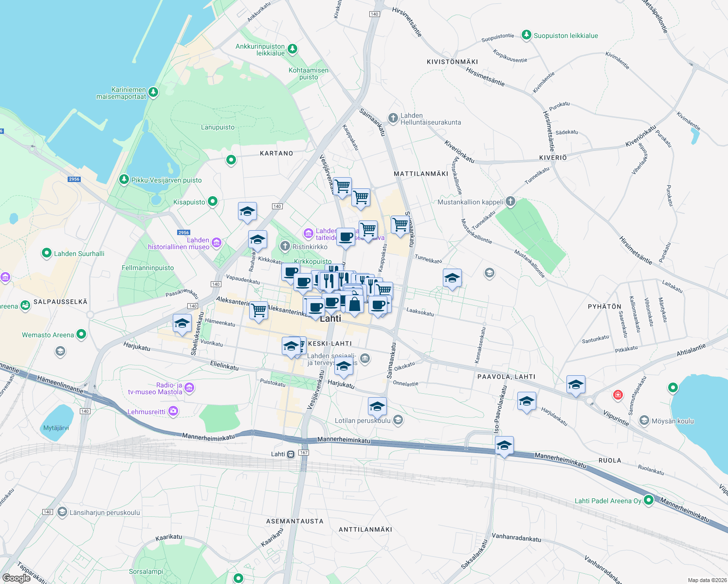
Task: Click the shopping bag marker on Aleksanterinkatu
Action: pyautogui.click(x=354, y=304)
